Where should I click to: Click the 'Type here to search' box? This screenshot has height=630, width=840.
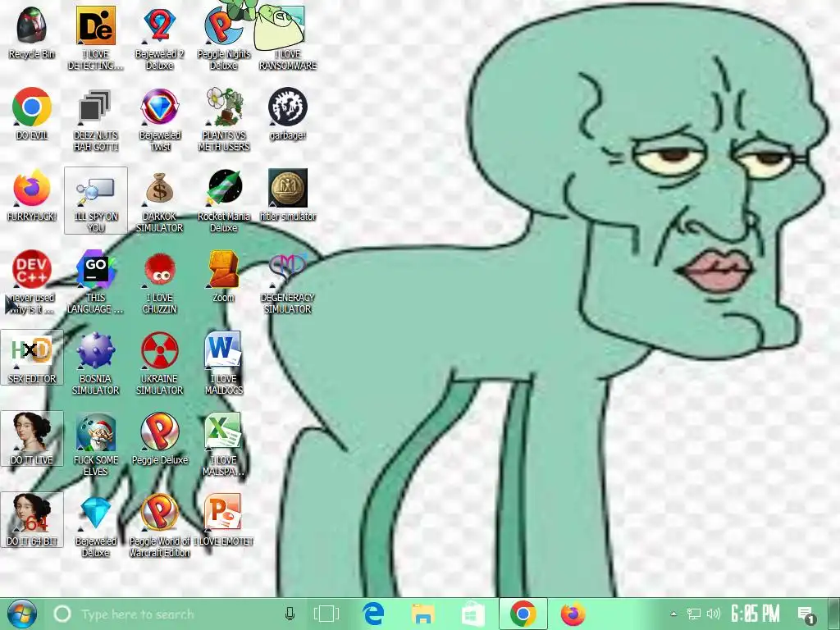175,614
